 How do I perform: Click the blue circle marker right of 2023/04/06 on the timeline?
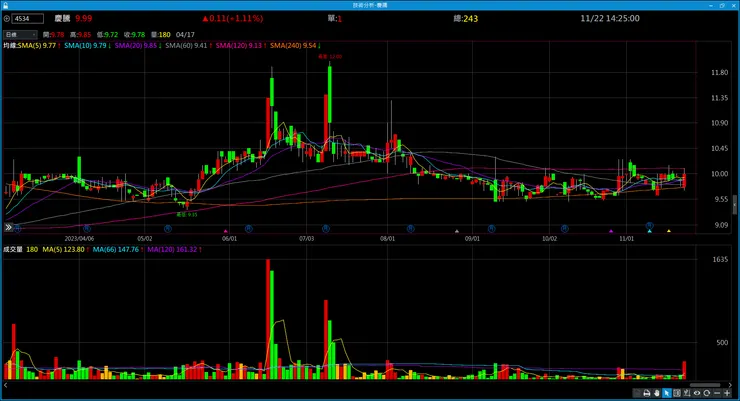click(87, 229)
